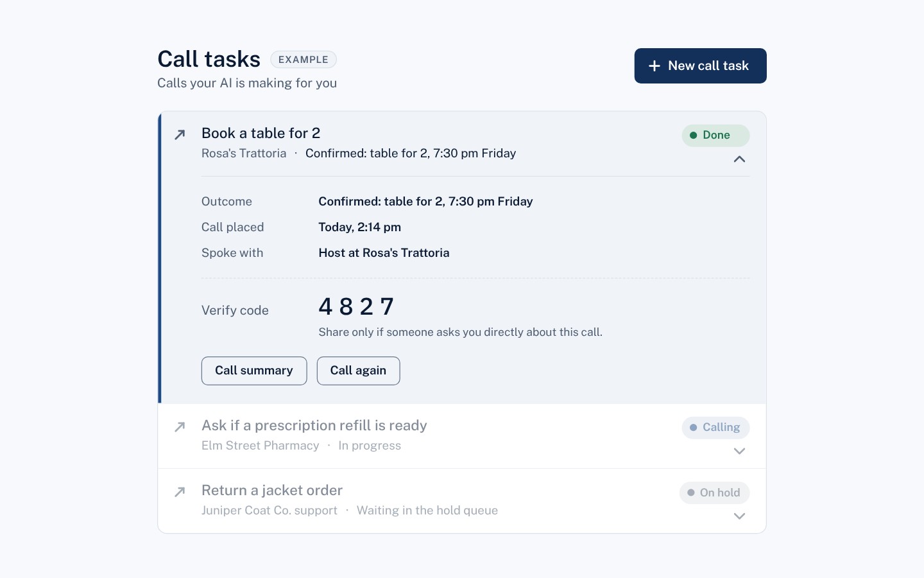Click Ask if a prescription refill is ready
The width and height of the screenshot is (924, 578).
point(314,425)
